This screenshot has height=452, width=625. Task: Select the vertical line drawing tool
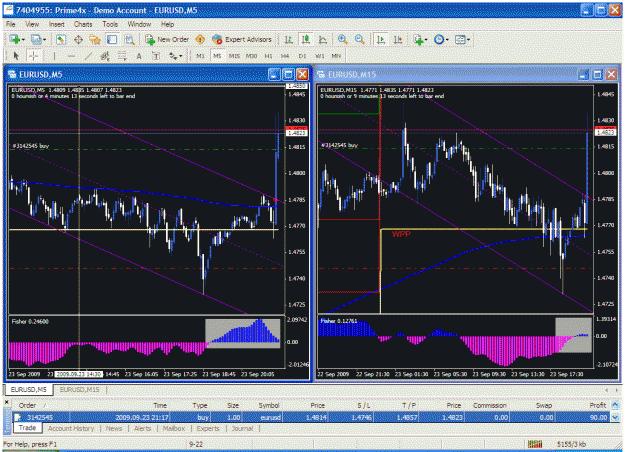pyautogui.click(x=54, y=56)
